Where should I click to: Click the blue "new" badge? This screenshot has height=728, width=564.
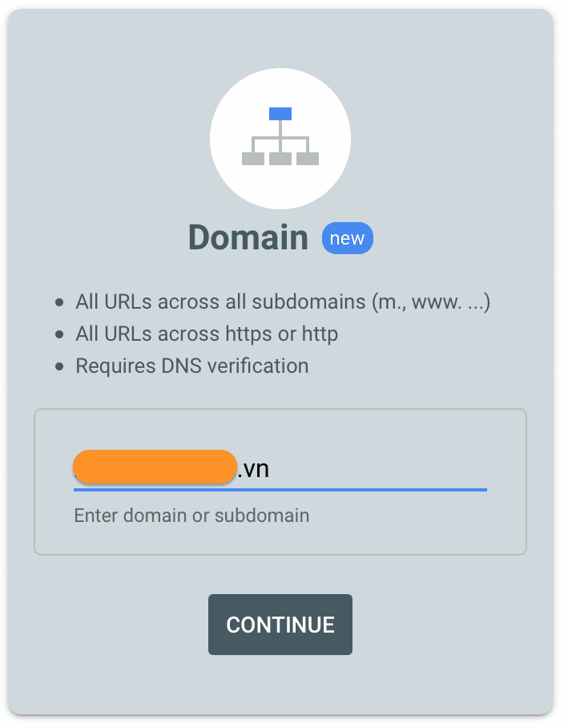(x=348, y=238)
